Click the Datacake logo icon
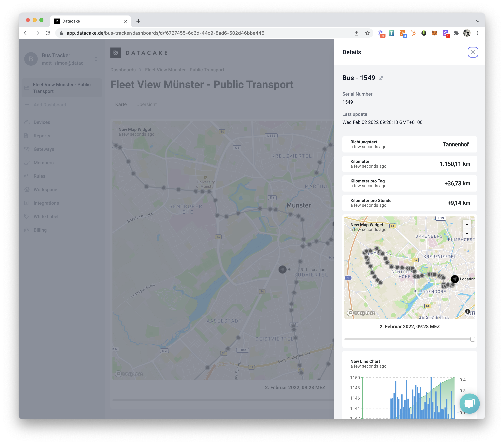The width and height of the screenshot is (504, 444). pos(116,53)
